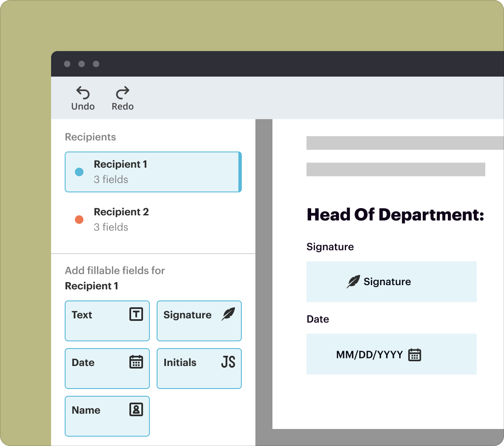504x446 pixels.
Task: Click the feather icon inside the Signature placeholder
Action: pos(353,281)
